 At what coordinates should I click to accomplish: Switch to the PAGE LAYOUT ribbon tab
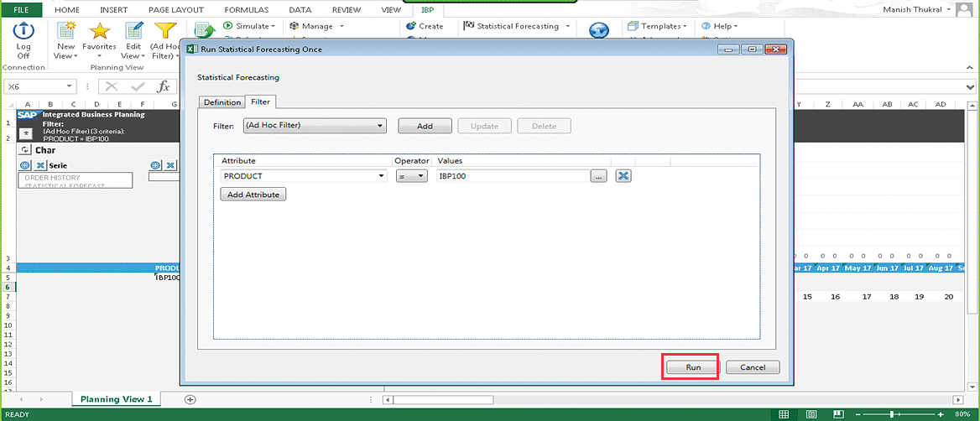pos(176,10)
